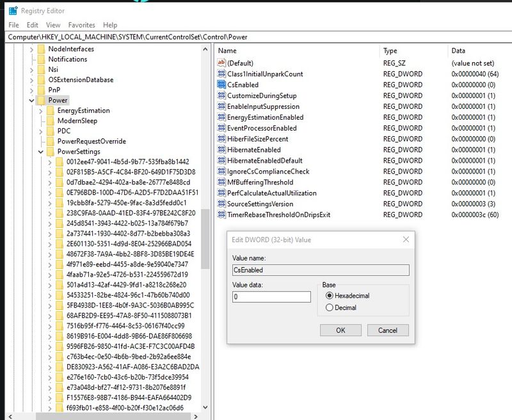Viewport: 512px width, 420px height.
Task: Expand the 0012ee47-9041-4b5d key node
Action: [50, 162]
